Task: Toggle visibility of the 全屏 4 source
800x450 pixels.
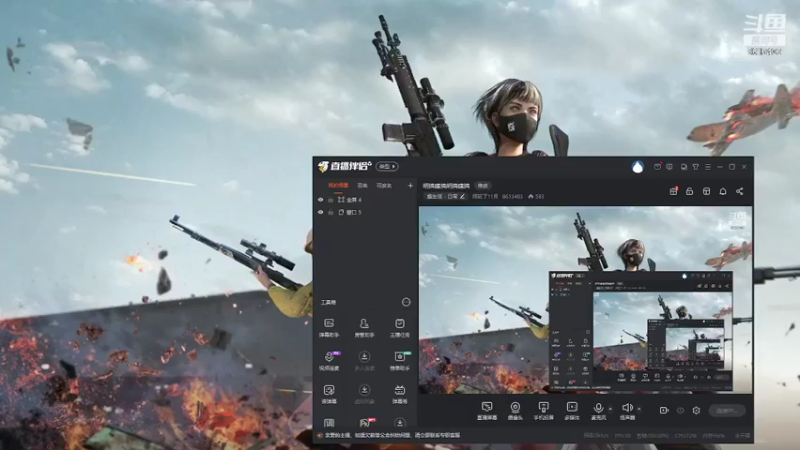Action: point(321,200)
